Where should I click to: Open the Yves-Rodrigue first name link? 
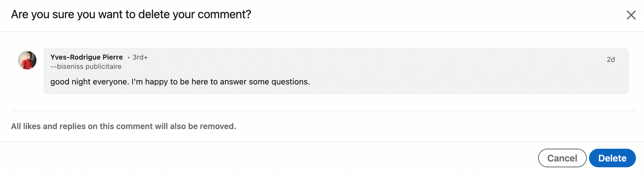[x=75, y=57]
